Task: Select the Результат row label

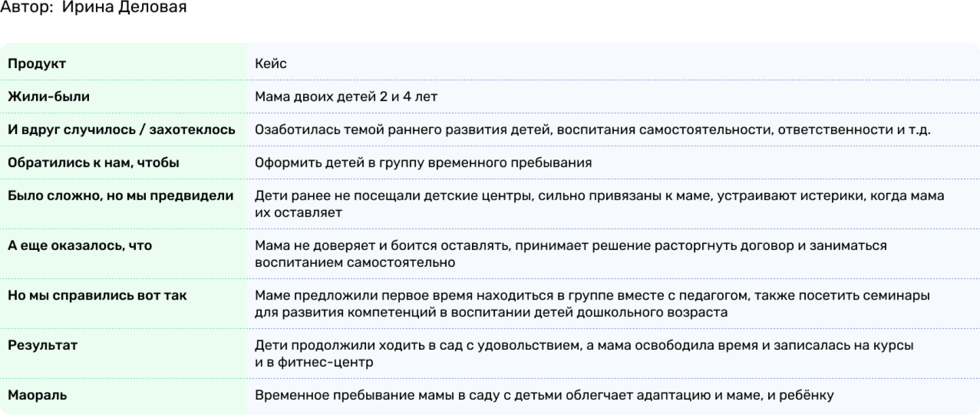Action: click(x=42, y=345)
